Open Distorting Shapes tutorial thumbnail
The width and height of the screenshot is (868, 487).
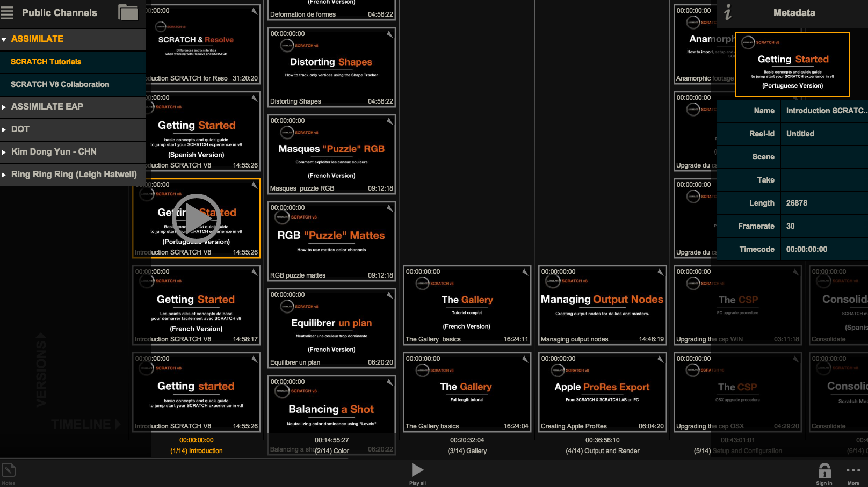click(x=332, y=68)
